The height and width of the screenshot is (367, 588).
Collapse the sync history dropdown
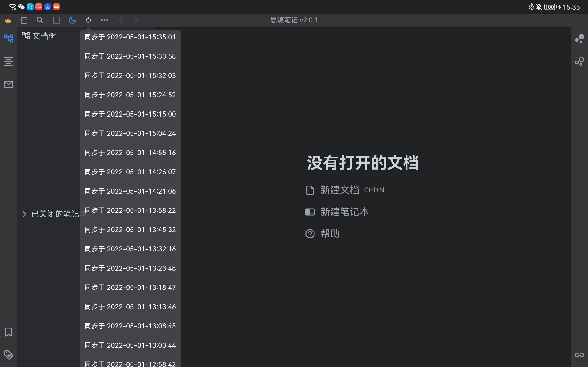(x=88, y=20)
